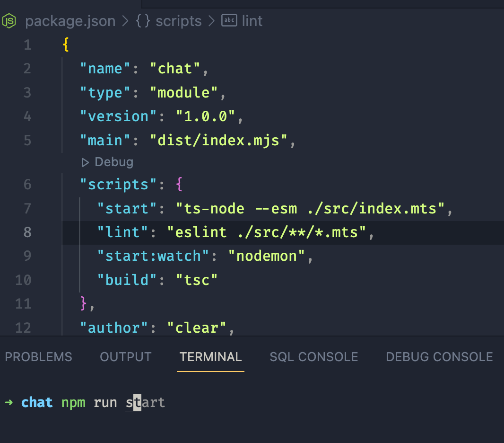Run Debug for the scripts section
The image size is (504, 443).
[x=107, y=162]
